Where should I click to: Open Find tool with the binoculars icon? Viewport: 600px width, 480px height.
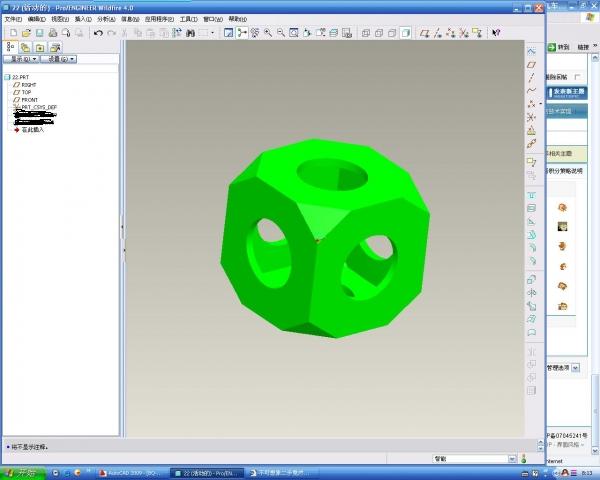click(190, 33)
